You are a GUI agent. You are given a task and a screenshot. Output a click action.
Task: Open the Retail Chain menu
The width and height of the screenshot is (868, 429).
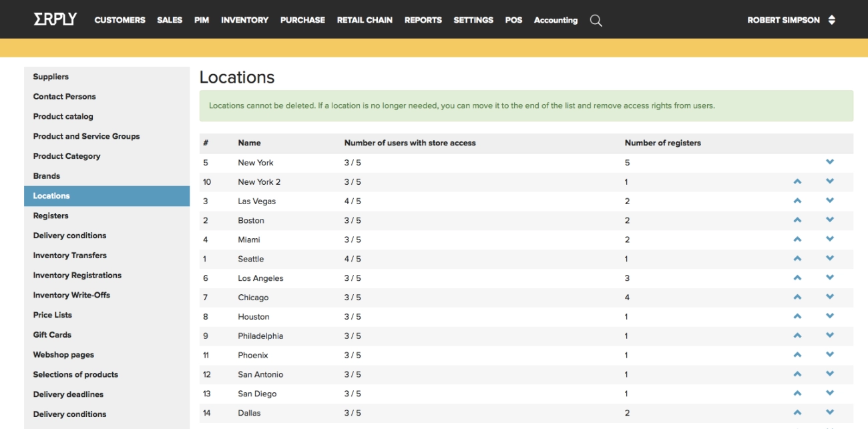365,20
